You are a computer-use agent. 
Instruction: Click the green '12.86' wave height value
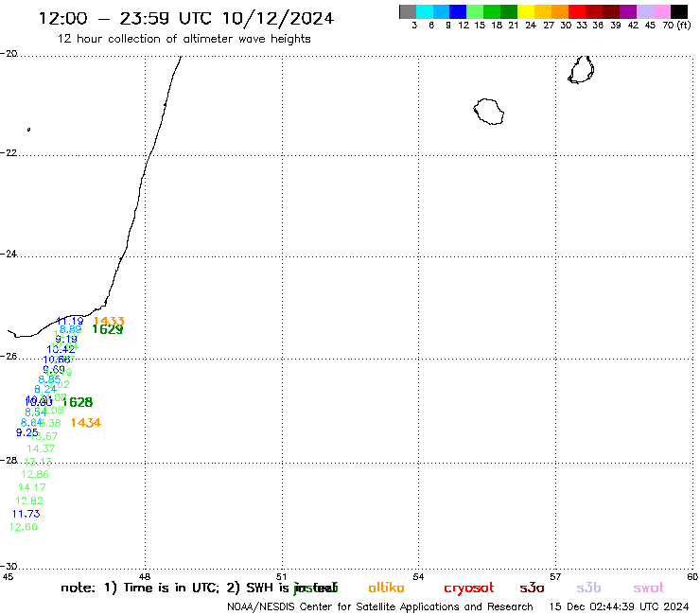click(35, 474)
